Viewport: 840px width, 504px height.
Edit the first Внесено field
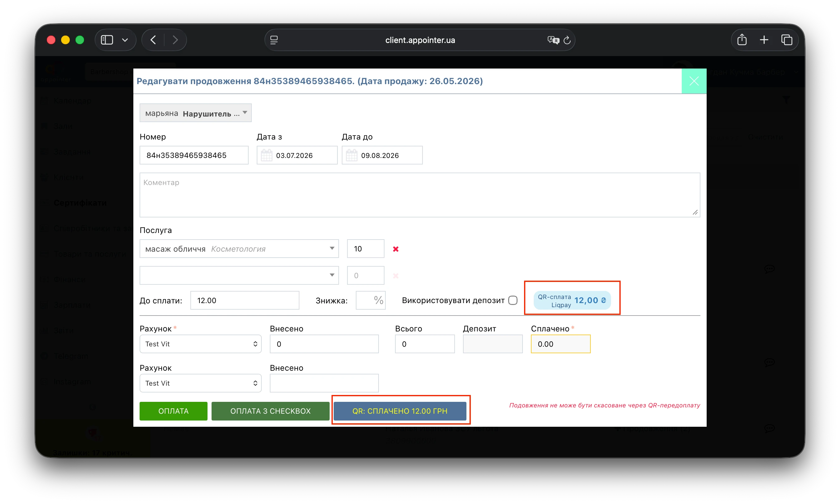[324, 344]
